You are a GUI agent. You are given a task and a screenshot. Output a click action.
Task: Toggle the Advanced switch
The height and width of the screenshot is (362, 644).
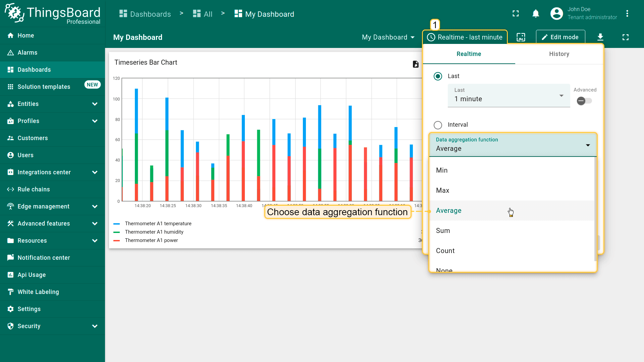[584, 101]
